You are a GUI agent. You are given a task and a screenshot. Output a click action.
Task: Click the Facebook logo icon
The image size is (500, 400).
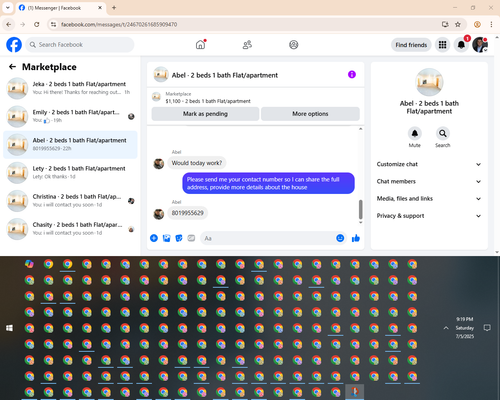[x=14, y=45]
